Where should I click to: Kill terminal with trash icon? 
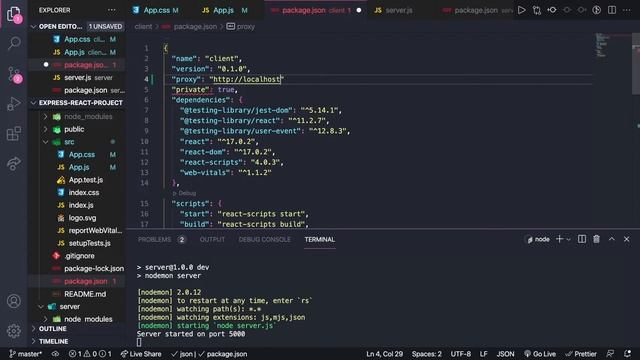(596, 239)
